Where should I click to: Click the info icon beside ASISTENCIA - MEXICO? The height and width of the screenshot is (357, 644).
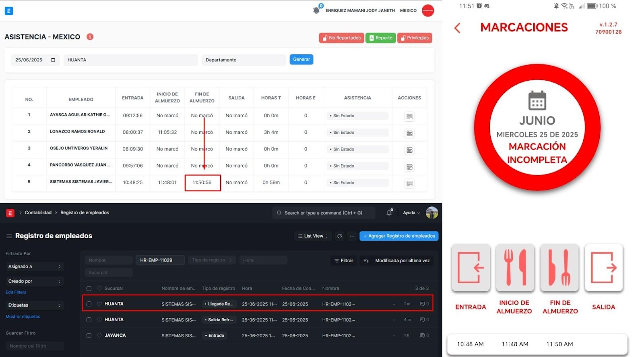coord(90,37)
